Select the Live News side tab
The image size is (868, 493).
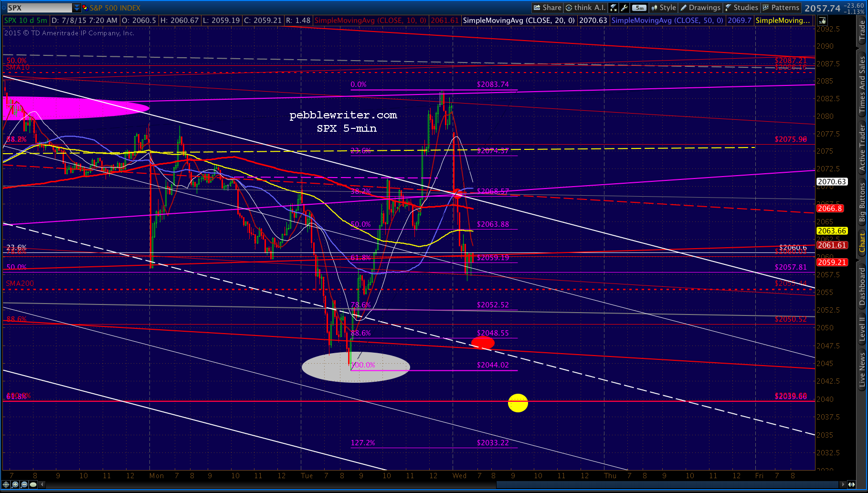coord(862,370)
